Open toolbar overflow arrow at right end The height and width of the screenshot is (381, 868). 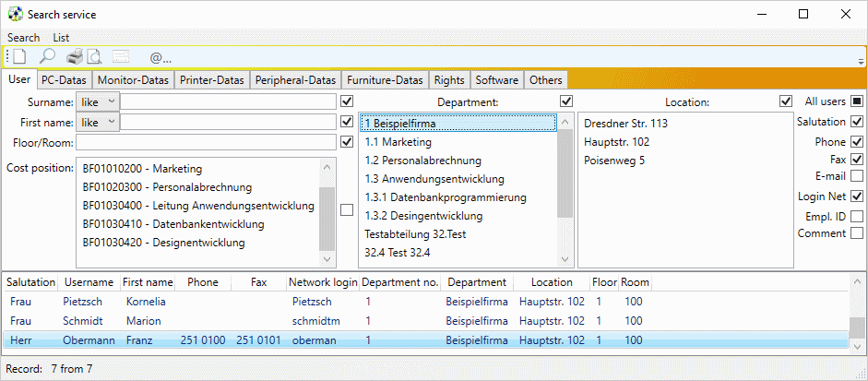(x=861, y=60)
